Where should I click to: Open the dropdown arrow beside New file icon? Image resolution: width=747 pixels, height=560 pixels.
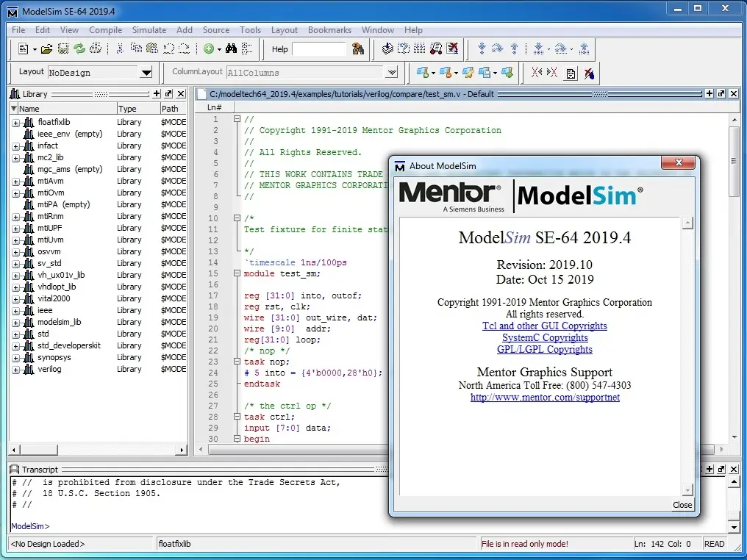tap(35, 49)
